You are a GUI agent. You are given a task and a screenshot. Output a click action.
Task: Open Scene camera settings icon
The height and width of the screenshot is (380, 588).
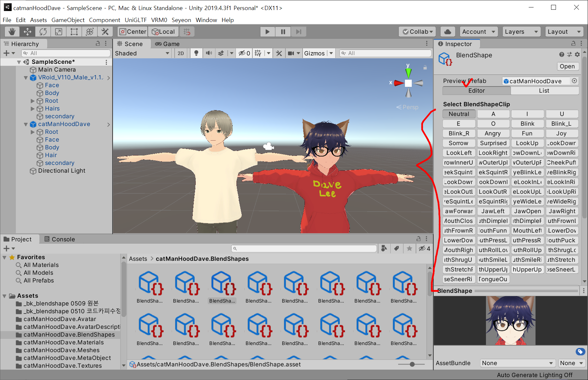click(x=291, y=53)
